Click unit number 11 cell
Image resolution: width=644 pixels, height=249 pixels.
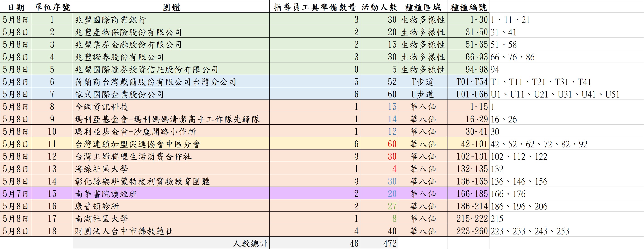tap(52, 144)
